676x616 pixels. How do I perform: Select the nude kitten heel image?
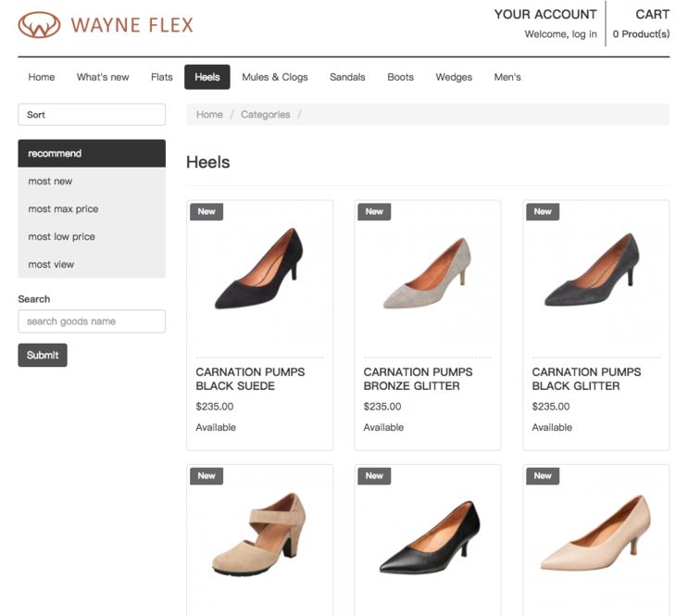click(x=595, y=537)
